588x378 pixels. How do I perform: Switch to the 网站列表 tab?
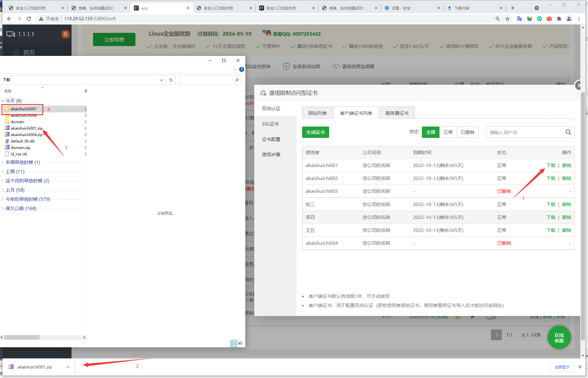pos(317,113)
